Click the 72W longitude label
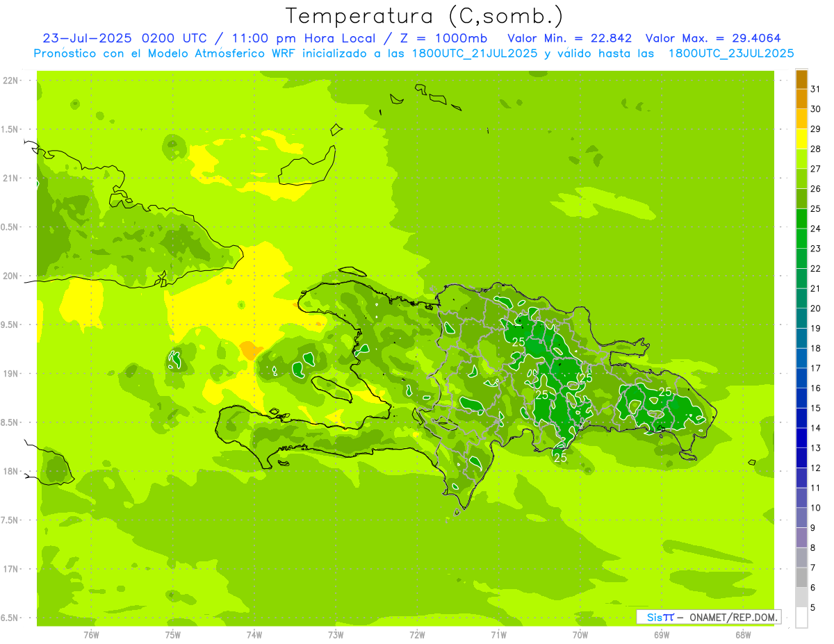Viewport: 834px width, 644px height. [417, 635]
